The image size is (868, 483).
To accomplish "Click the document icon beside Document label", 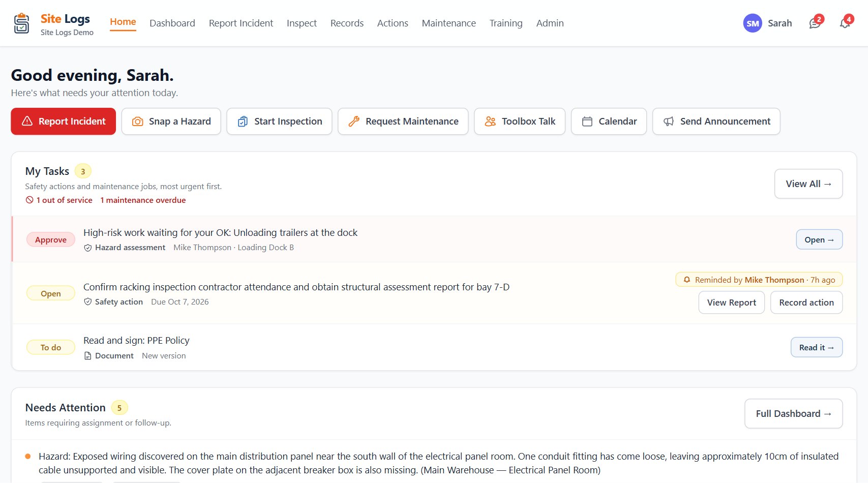I will [88, 356].
